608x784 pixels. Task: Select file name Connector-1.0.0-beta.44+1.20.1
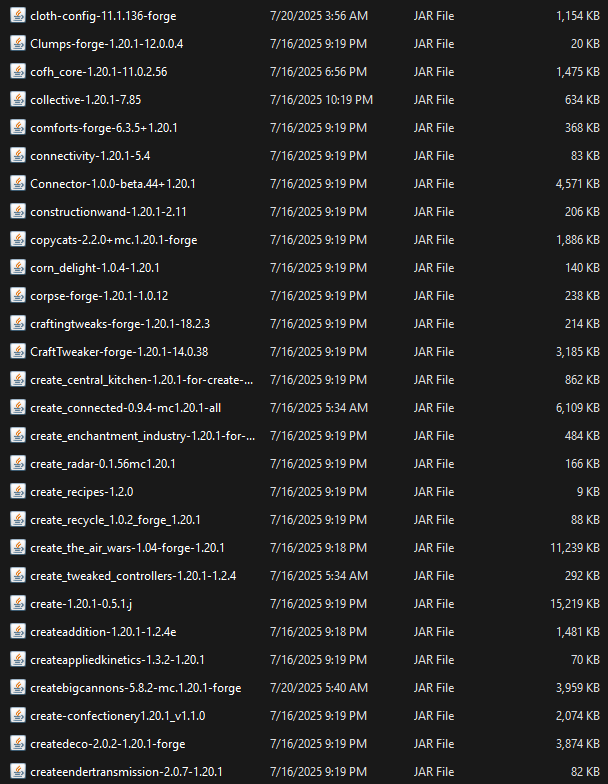click(112, 184)
